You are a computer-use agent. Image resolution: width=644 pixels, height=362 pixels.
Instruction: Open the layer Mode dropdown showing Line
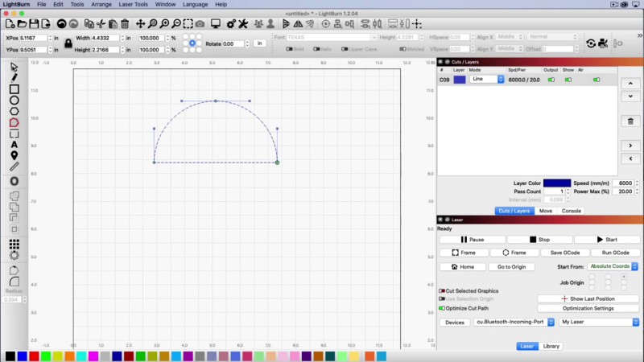(488, 80)
